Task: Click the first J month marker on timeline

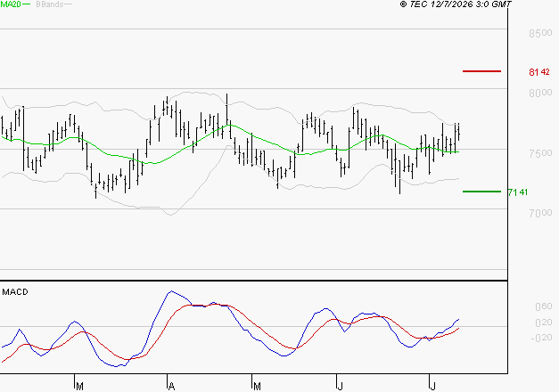Action: 341,387
